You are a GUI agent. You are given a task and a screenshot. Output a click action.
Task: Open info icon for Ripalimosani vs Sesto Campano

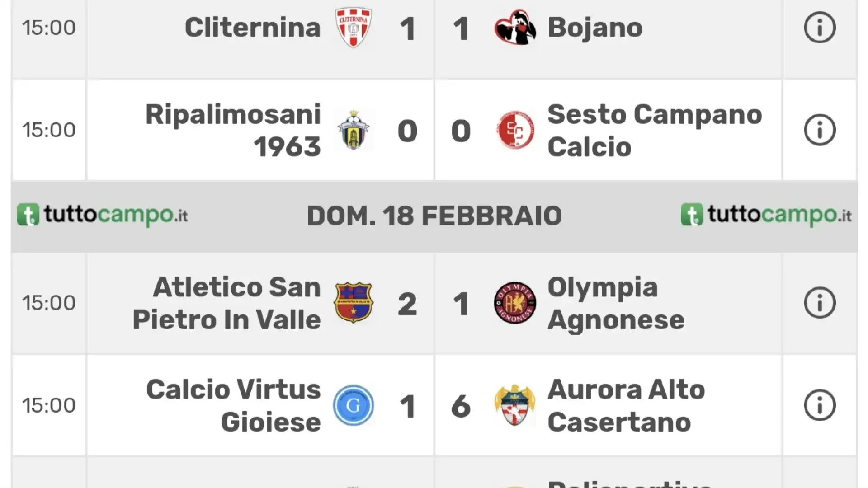coord(820,130)
